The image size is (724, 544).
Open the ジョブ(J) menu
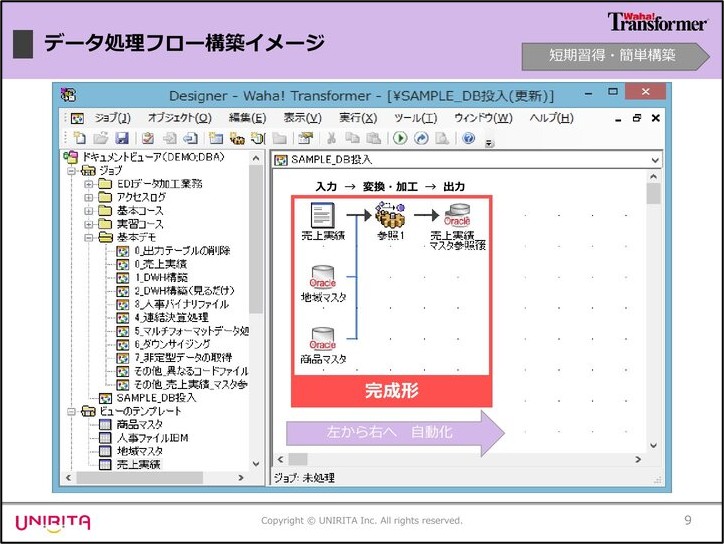pyautogui.click(x=113, y=118)
